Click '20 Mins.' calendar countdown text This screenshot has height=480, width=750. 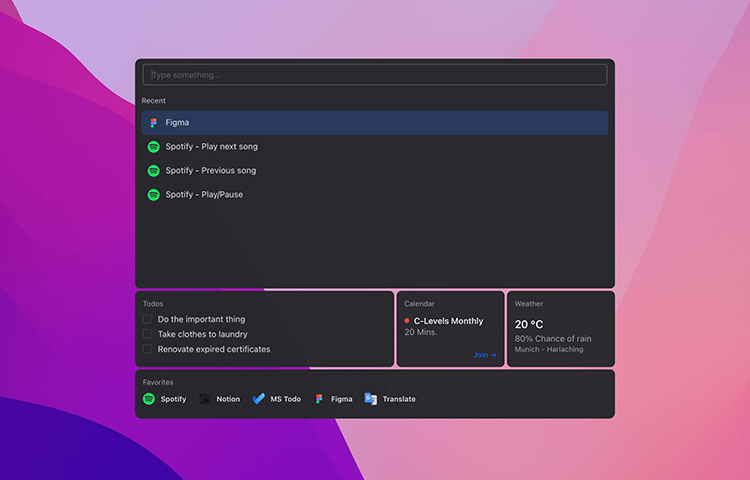pos(420,332)
